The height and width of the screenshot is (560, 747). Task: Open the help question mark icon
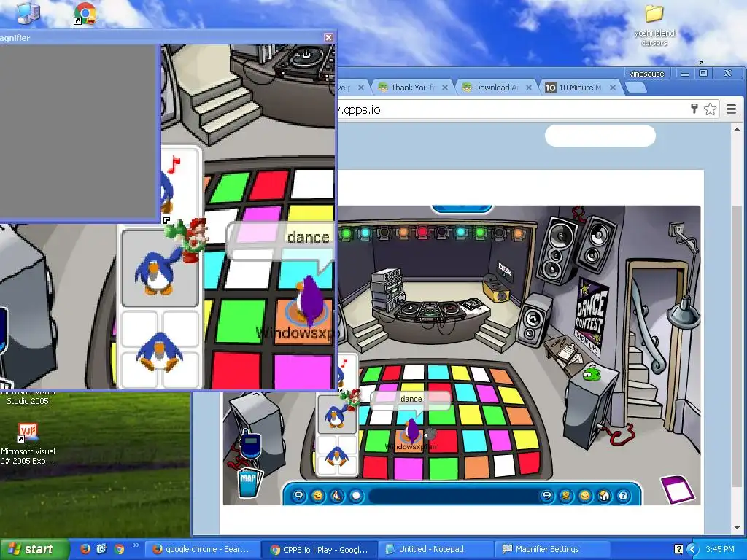coord(623,496)
